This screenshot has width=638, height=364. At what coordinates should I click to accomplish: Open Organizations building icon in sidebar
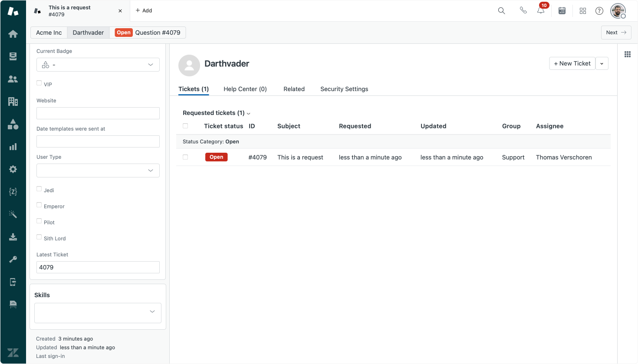tap(13, 102)
